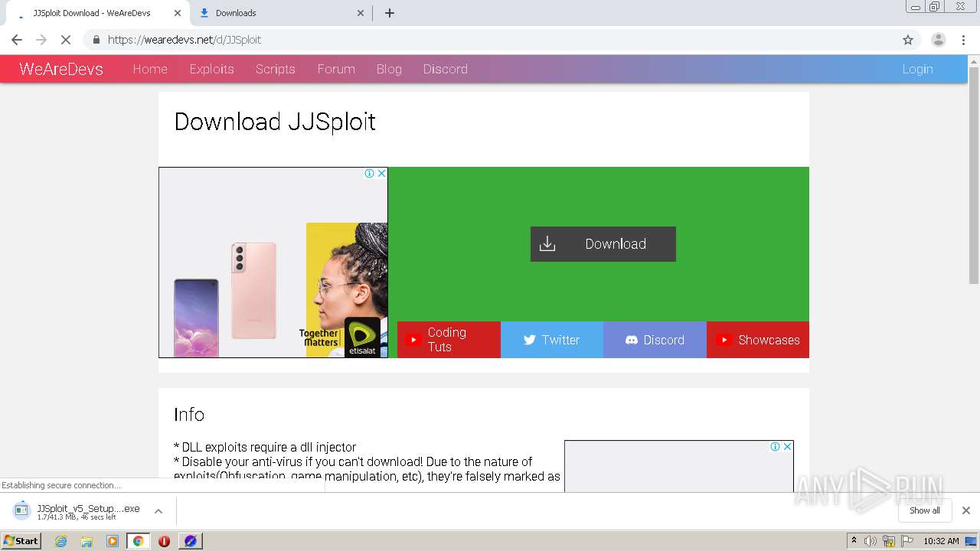
Task: Go back using the browser back arrow
Action: 17,40
